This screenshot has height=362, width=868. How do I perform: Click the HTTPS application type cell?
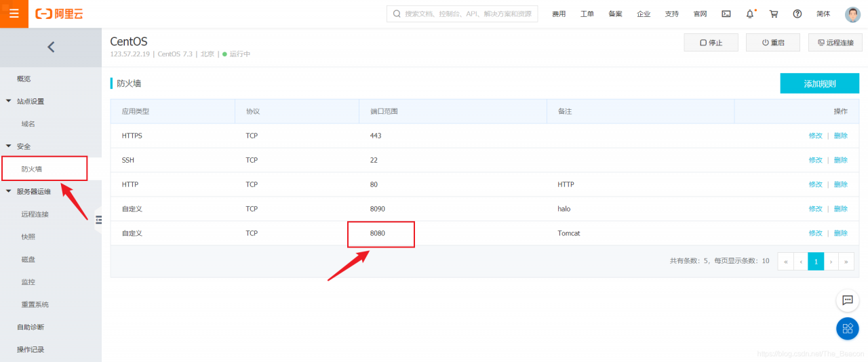[x=132, y=136]
